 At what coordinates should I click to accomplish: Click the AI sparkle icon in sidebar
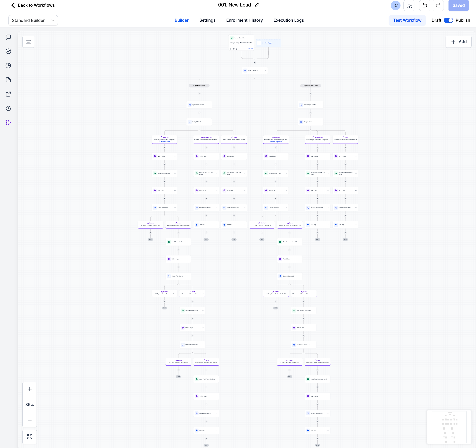click(8, 123)
